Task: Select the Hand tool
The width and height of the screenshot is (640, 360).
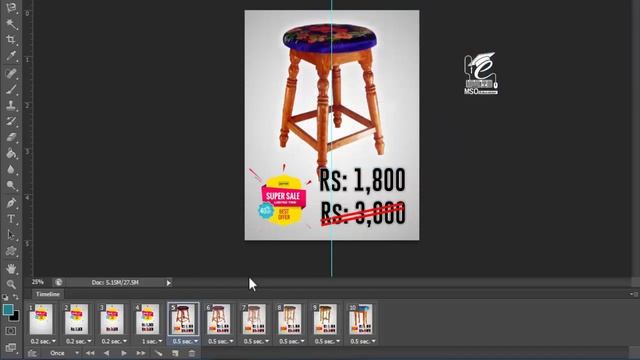Action: (11, 269)
